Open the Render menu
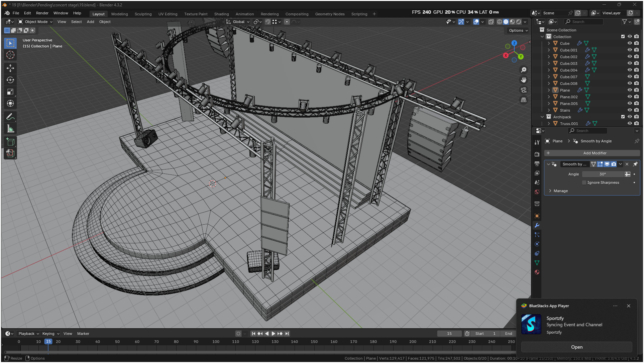Viewport: 644px width, 363px height. point(42,13)
